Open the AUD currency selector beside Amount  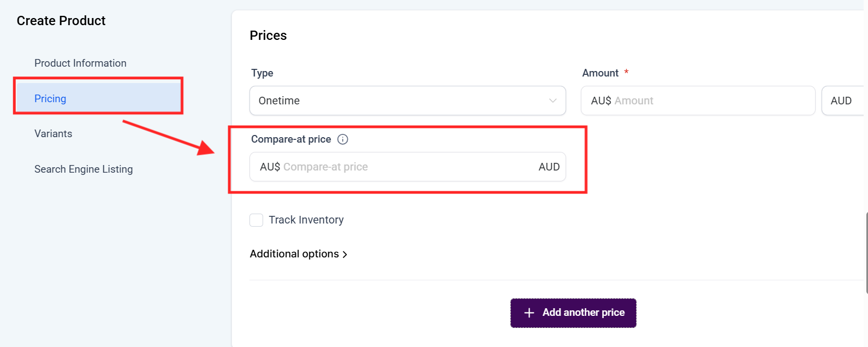841,101
